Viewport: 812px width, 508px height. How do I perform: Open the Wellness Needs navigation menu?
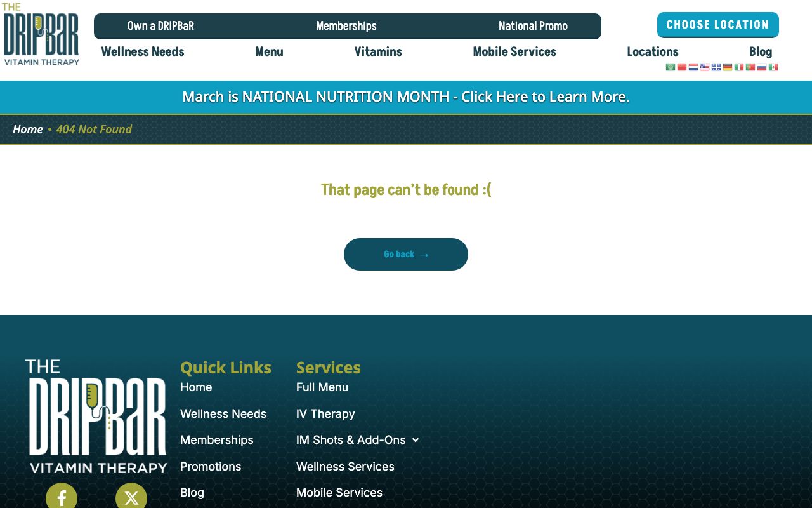click(143, 52)
